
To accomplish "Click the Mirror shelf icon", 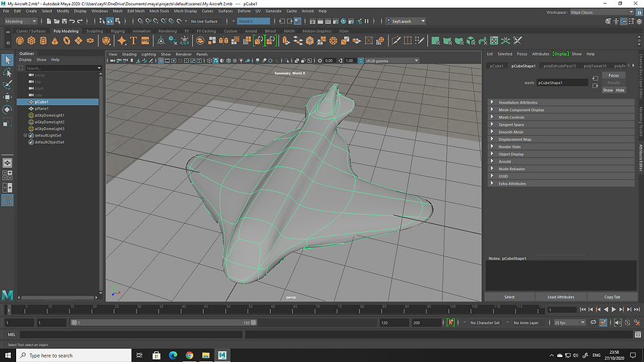I will coord(223,41).
